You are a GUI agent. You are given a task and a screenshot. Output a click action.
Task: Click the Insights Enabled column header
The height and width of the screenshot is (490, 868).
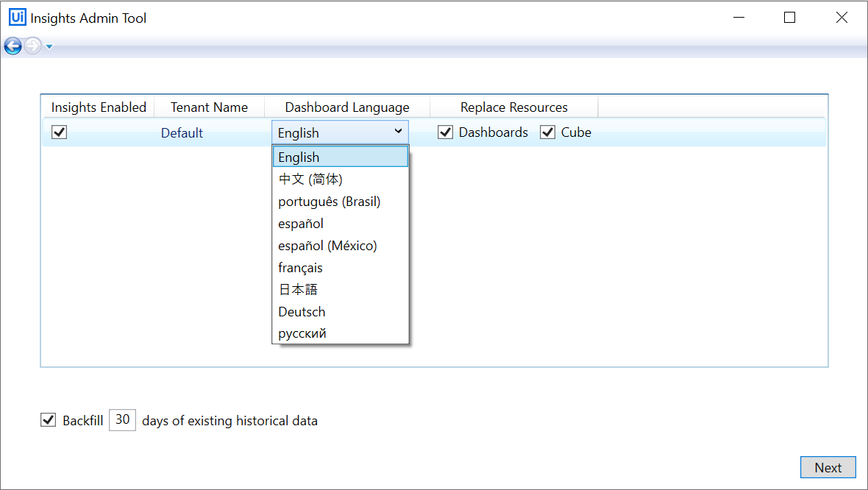[99, 107]
